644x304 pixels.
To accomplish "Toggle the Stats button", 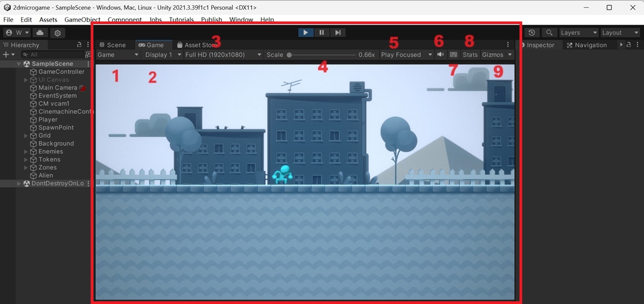I will tap(470, 55).
